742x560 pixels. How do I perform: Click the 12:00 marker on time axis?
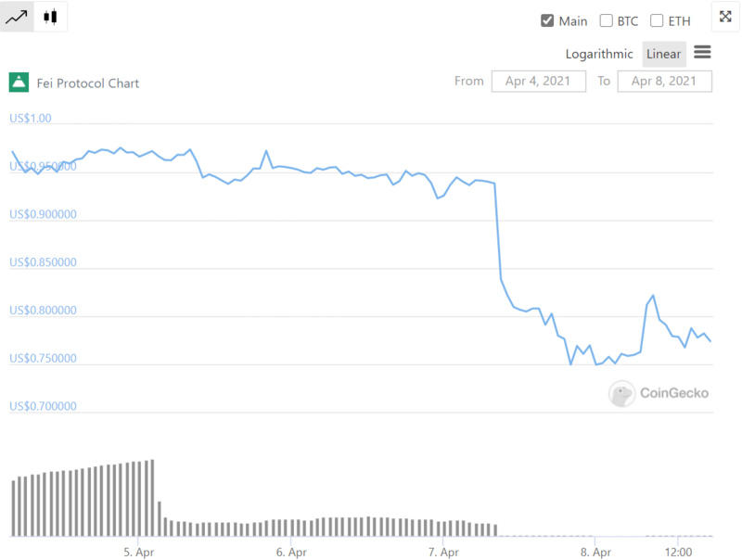(678, 552)
